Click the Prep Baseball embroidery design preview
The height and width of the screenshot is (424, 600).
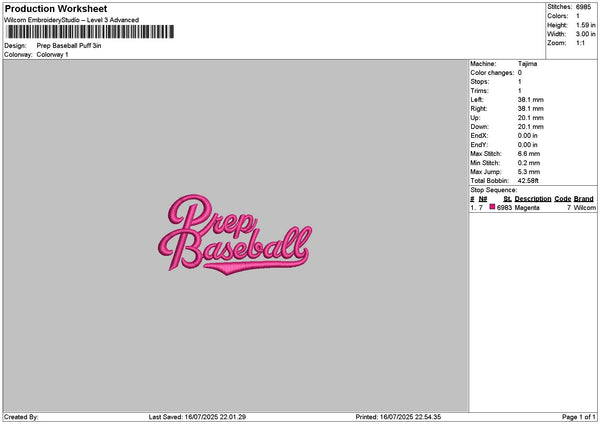pos(235,234)
